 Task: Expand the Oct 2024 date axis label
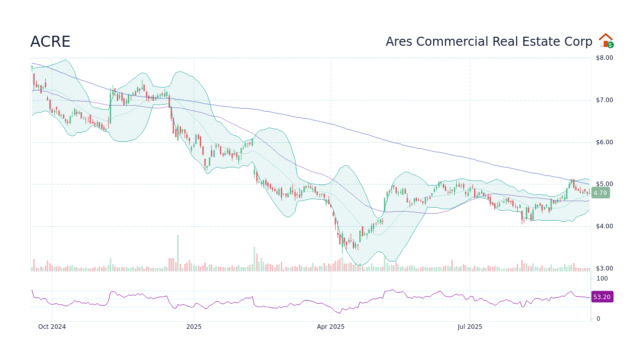pos(52,327)
